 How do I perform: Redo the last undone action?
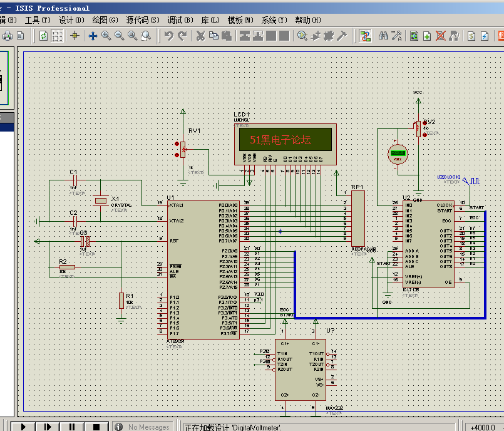tap(182, 36)
